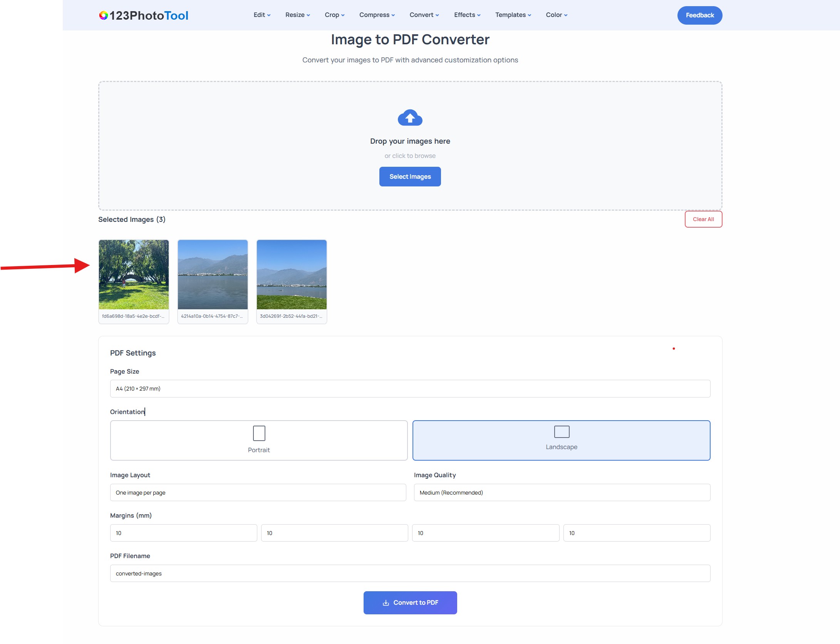Screen dimensions: 840x644
Task: Open the Crop menu
Action: (x=334, y=15)
